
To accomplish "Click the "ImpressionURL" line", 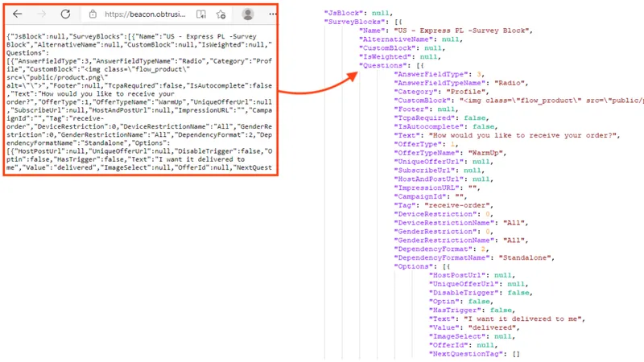I will [x=437, y=187].
